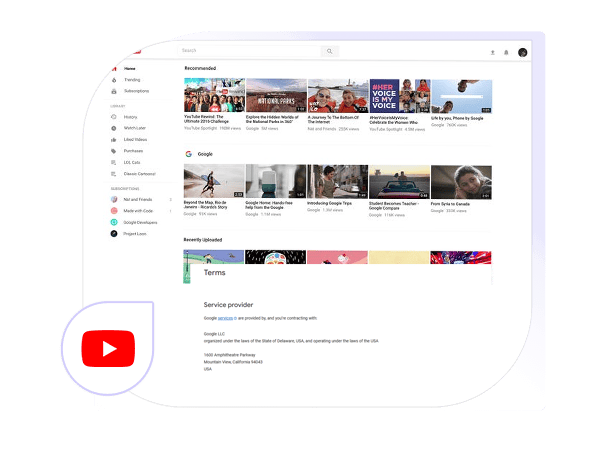Click the Home icon in sidebar
The width and height of the screenshot is (600, 450).
(x=114, y=69)
